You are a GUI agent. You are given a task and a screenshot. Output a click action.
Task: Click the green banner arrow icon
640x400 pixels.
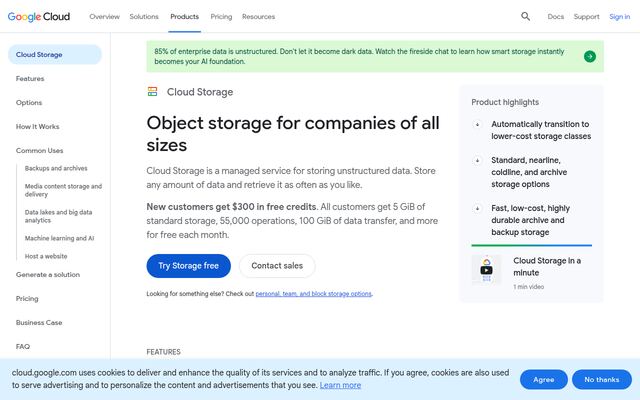point(589,56)
